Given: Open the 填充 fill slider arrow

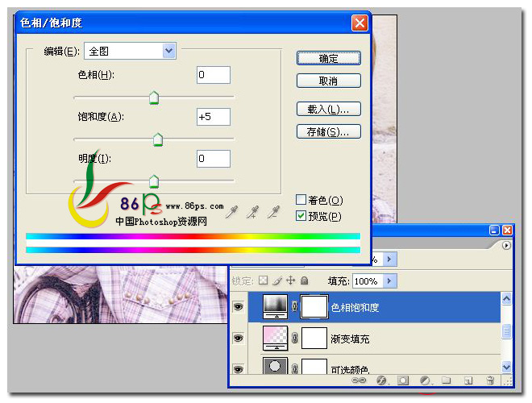Looking at the screenshot, I should tap(389, 280).
